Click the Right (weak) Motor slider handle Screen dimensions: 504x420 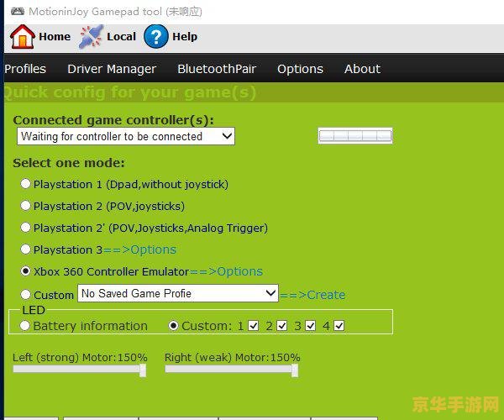[x=295, y=370]
